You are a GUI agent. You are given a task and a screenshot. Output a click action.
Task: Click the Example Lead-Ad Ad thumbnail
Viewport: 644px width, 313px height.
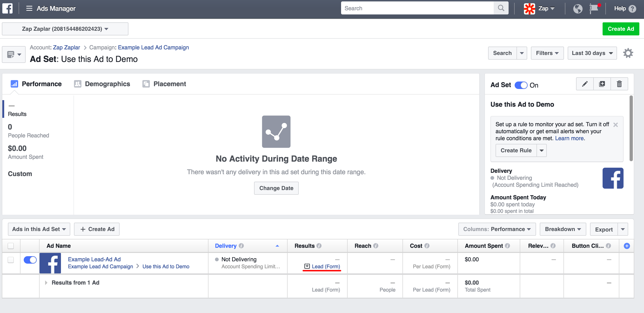(50, 263)
